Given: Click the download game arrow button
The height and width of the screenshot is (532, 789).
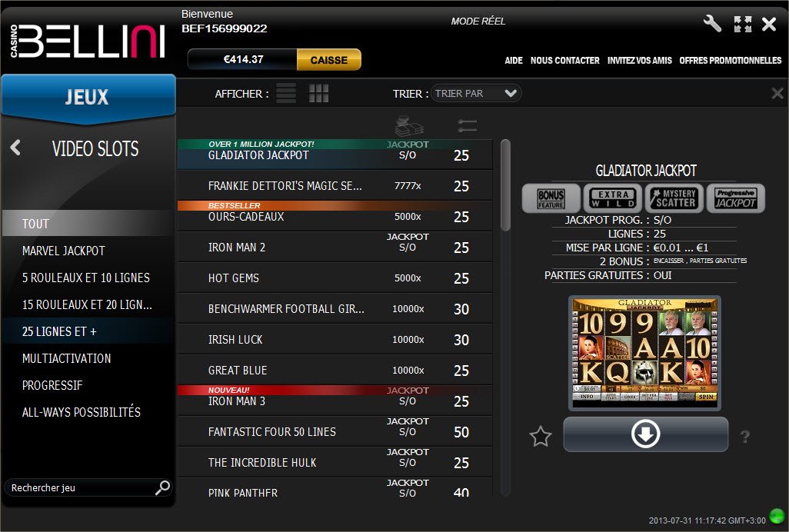Looking at the screenshot, I should [x=646, y=434].
